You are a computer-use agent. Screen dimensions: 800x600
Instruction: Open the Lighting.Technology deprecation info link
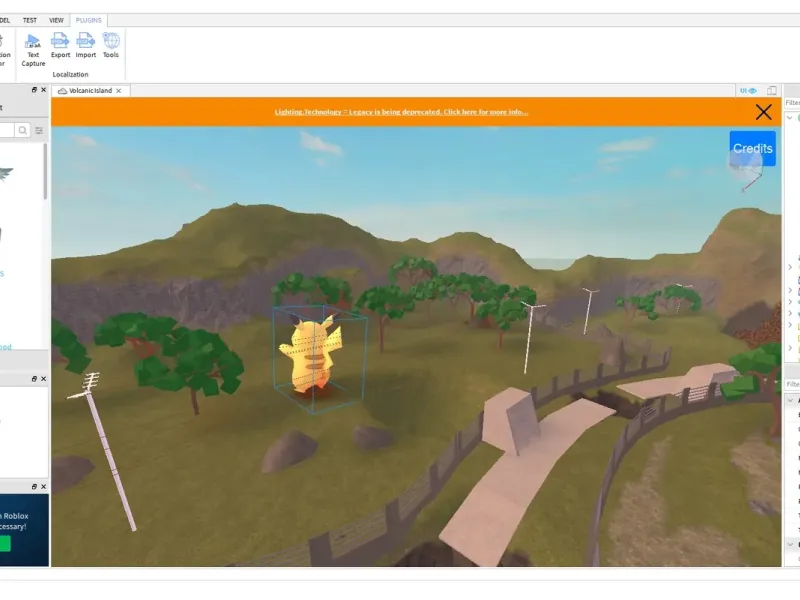pos(401,112)
